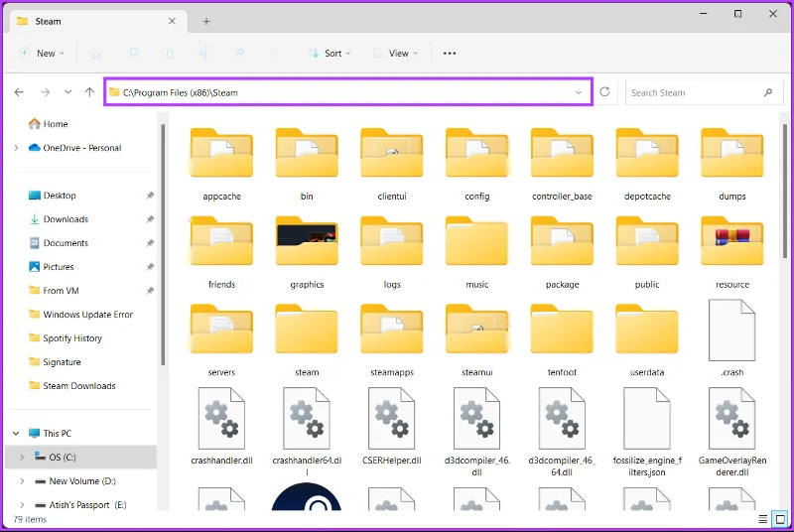Open the See more ellipsis menu
Image resolution: width=794 pixels, height=532 pixels.
(450, 54)
